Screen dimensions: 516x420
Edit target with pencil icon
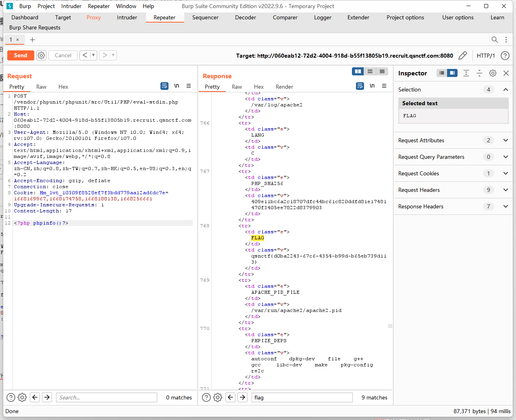pyautogui.click(x=463, y=56)
